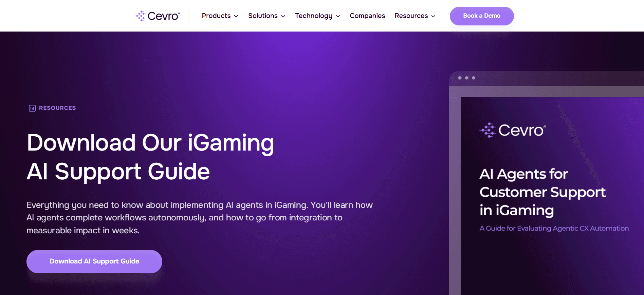Click the guide cover preview image
This screenshot has width=644, height=295.
[x=552, y=196]
